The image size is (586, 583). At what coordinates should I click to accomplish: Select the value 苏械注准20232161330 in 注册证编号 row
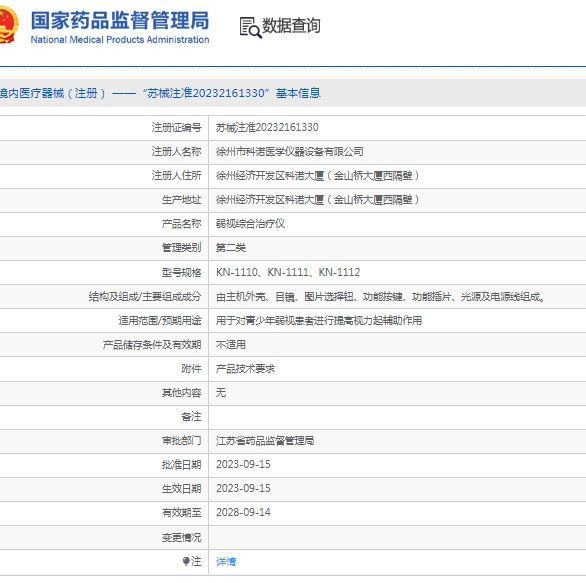267,127
